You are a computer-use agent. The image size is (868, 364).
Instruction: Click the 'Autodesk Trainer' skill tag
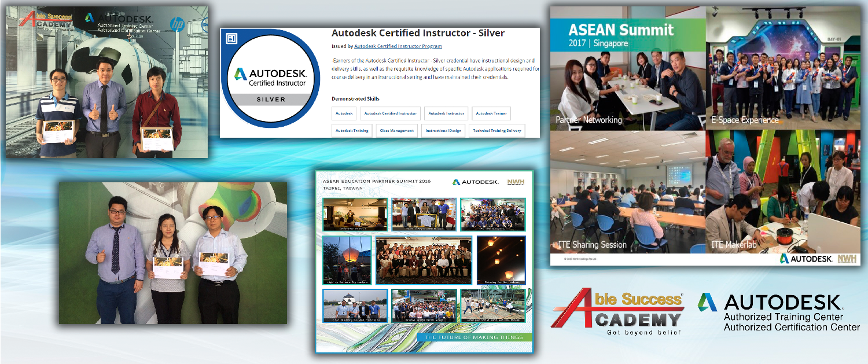[491, 113]
